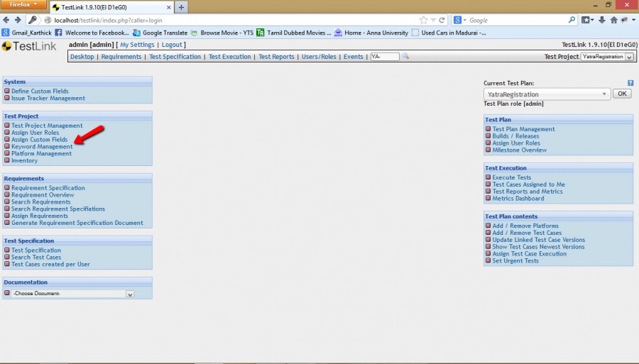
Task: Click the Logout link
Action: tap(172, 45)
